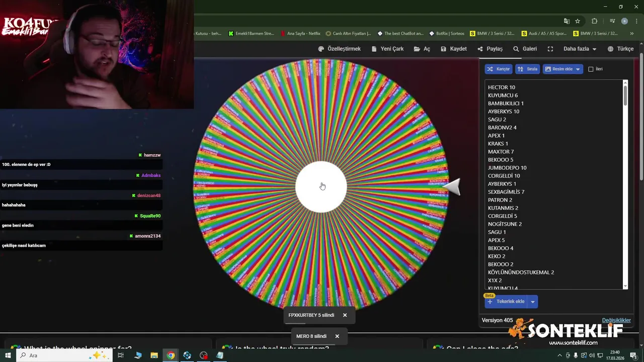Open Resim ekle dropdown arrow
This screenshot has height=362, width=644.
[578, 69]
